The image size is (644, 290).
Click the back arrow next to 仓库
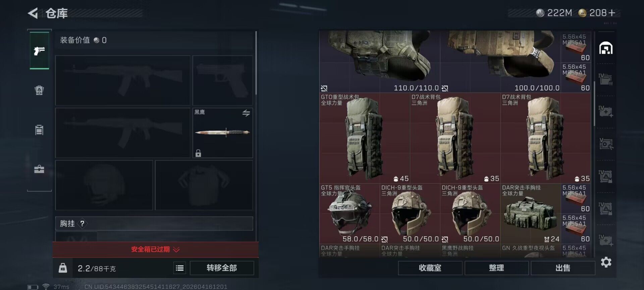point(33,13)
